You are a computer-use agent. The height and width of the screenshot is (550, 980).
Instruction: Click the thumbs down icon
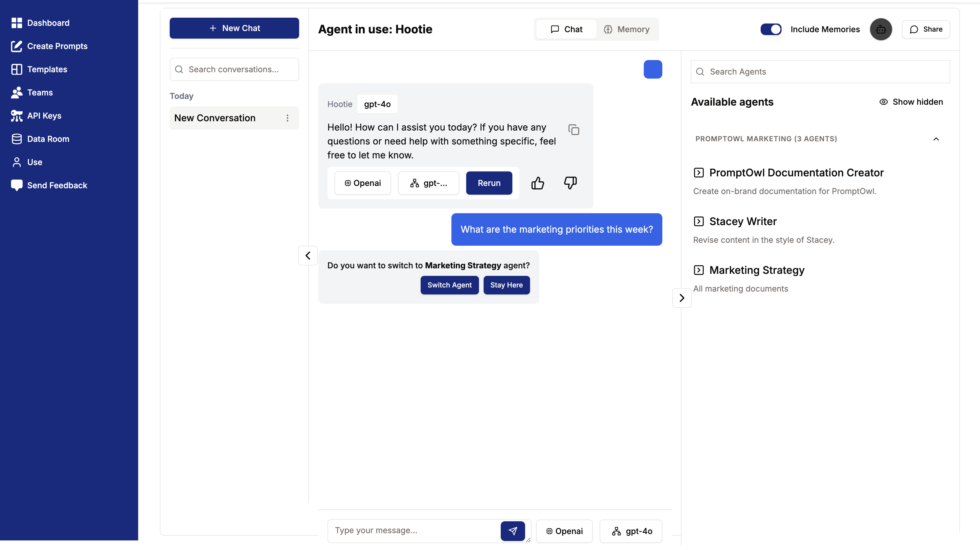(570, 183)
